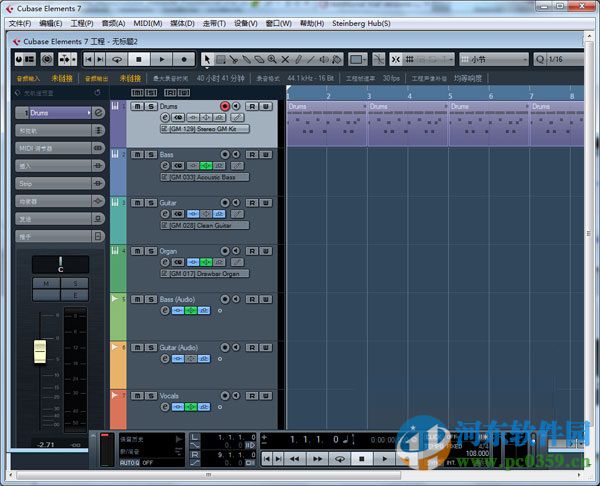Click inspector channel M mute button
The width and height of the screenshot is (600, 486).
(46, 284)
